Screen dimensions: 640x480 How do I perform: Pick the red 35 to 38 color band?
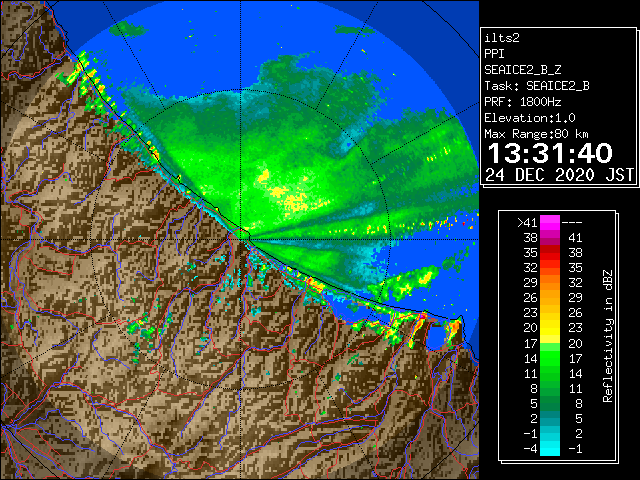coord(550,253)
